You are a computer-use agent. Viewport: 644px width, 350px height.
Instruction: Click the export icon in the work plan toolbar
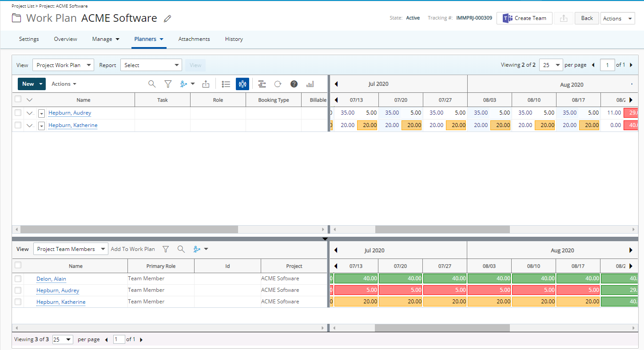206,84
